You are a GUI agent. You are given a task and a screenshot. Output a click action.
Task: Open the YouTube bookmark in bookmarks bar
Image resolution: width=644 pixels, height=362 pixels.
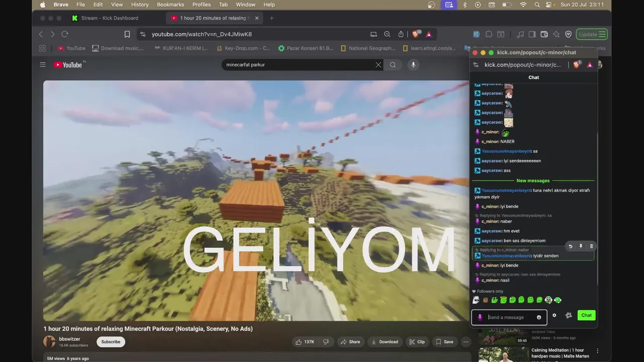click(71, 48)
